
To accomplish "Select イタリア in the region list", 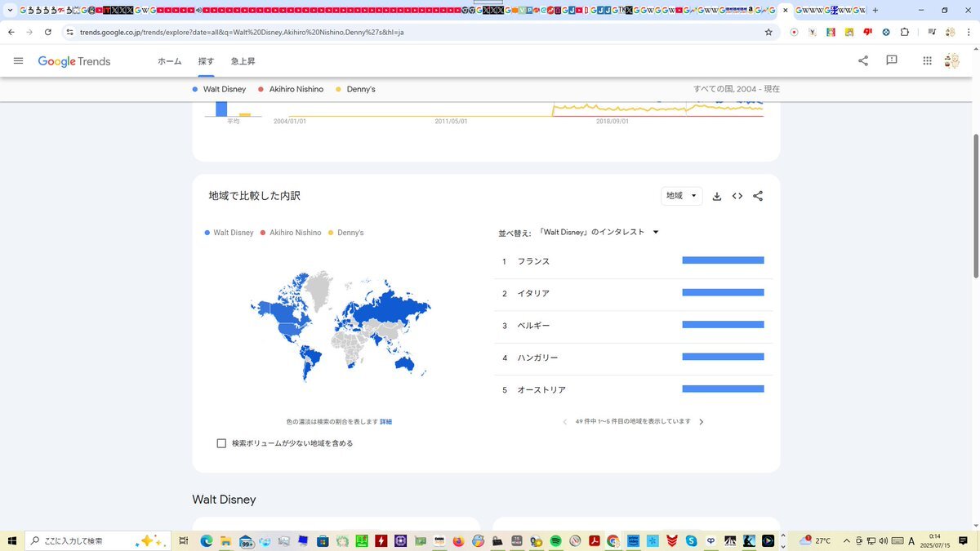I will 533,293.
